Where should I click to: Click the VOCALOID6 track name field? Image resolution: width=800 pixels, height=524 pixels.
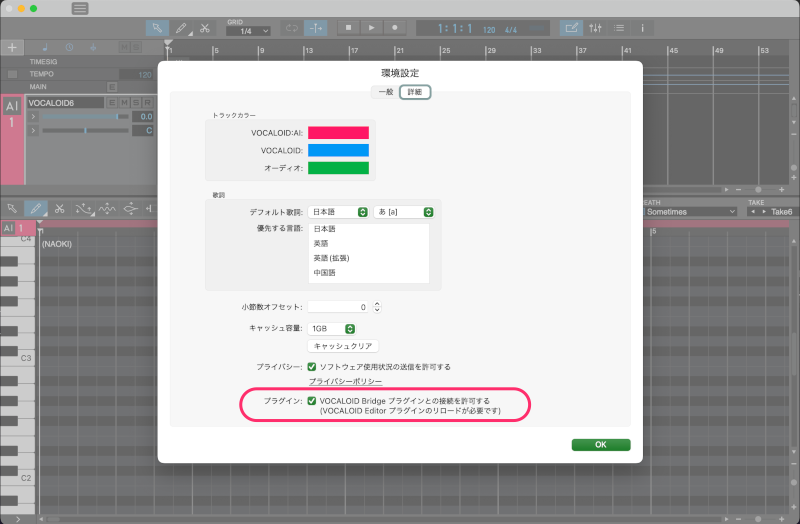click(65, 103)
